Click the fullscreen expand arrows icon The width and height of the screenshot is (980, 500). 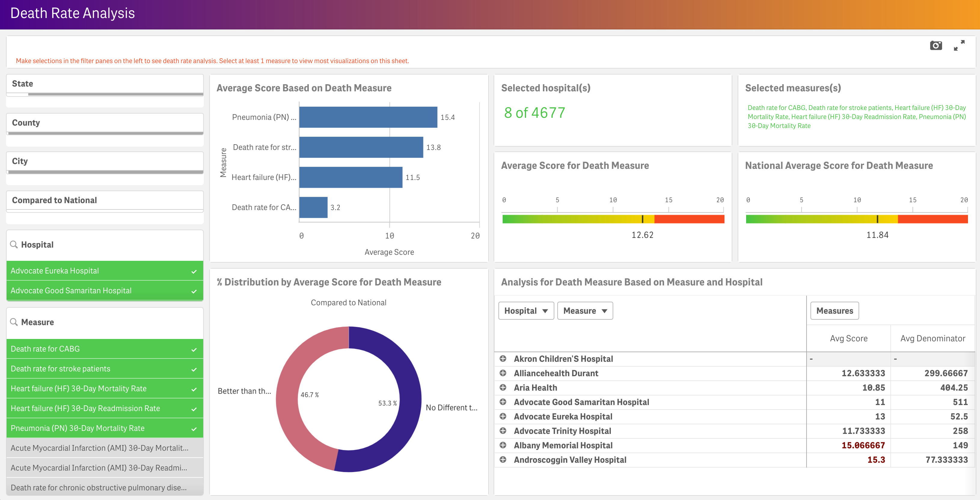pos(959,46)
